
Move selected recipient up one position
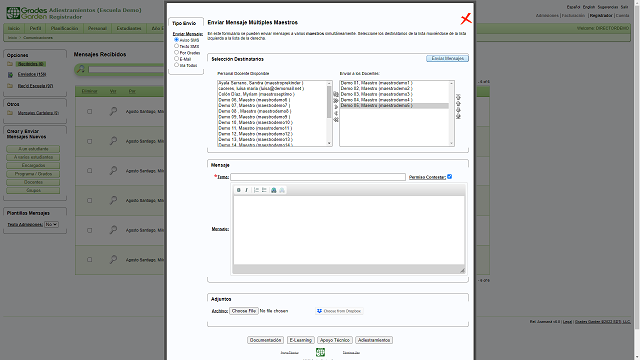[458, 104]
